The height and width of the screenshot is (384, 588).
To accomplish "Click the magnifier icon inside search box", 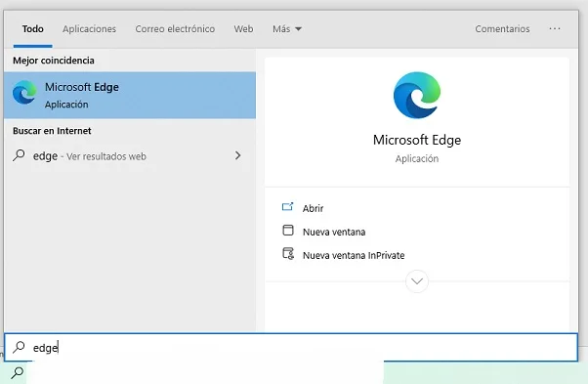I will pos(19,347).
